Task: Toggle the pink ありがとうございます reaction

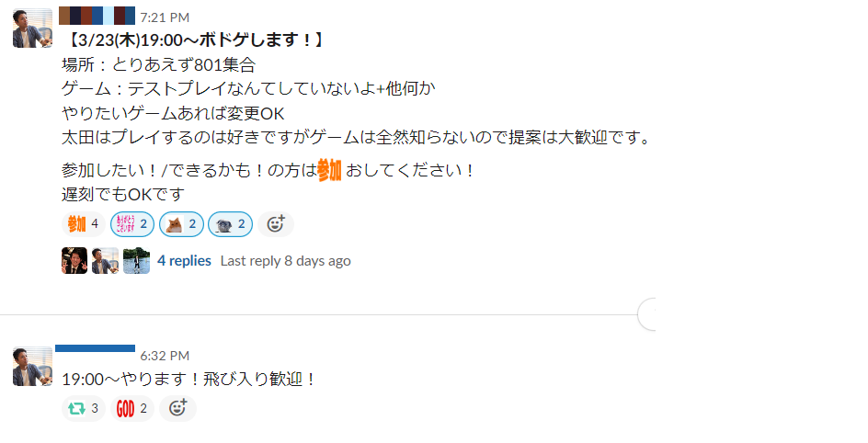Action: 132,224
